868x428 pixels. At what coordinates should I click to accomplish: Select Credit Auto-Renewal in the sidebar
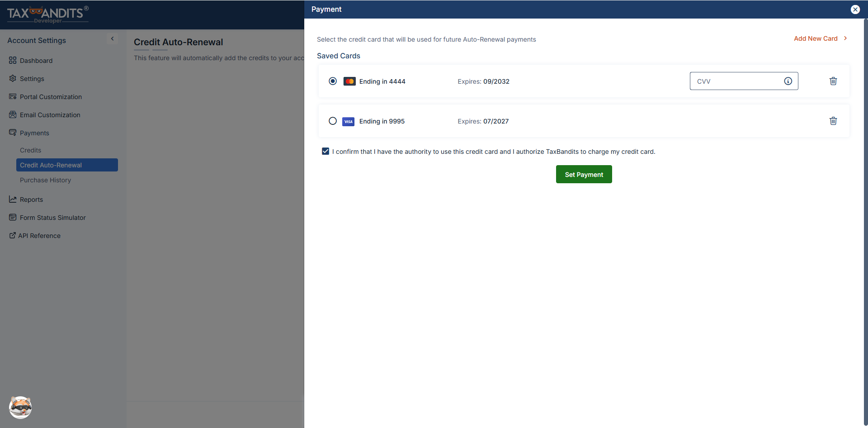[67, 165]
